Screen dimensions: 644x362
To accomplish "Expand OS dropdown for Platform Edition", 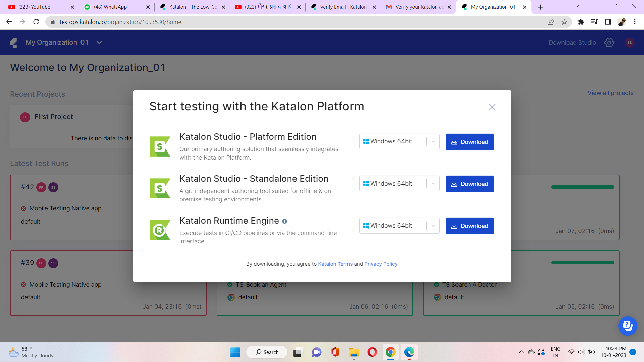I will pos(433,142).
